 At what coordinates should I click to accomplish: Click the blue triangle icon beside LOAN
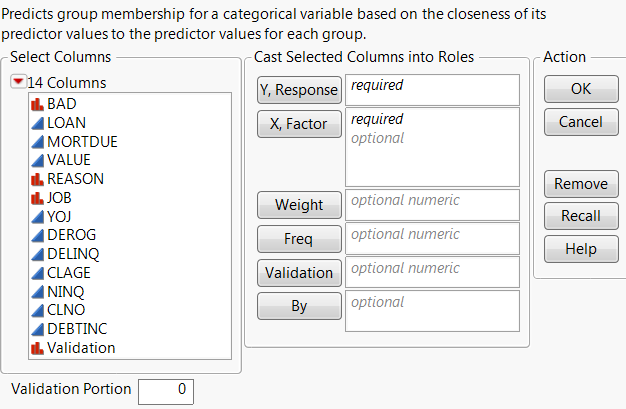38,122
